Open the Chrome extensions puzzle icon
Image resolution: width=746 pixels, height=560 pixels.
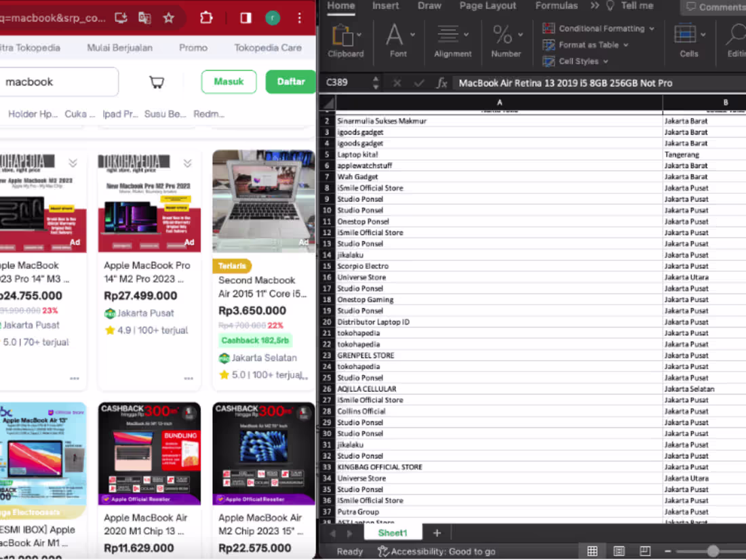point(206,18)
